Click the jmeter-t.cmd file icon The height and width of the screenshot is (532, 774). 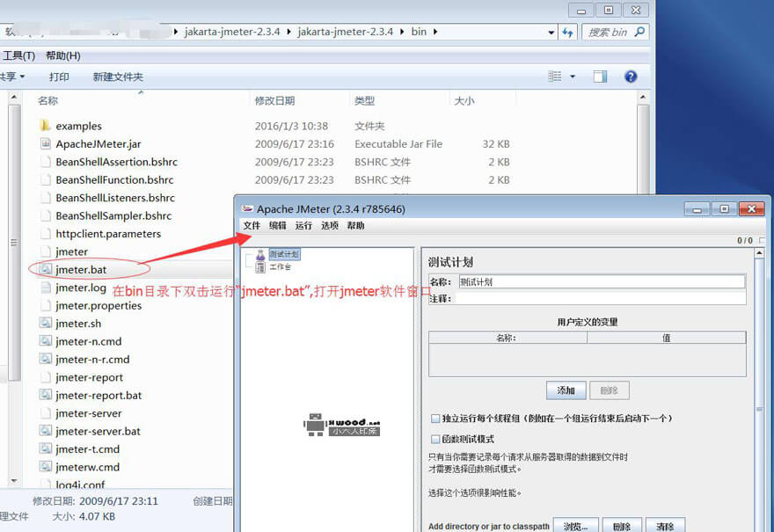[x=46, y=448]
